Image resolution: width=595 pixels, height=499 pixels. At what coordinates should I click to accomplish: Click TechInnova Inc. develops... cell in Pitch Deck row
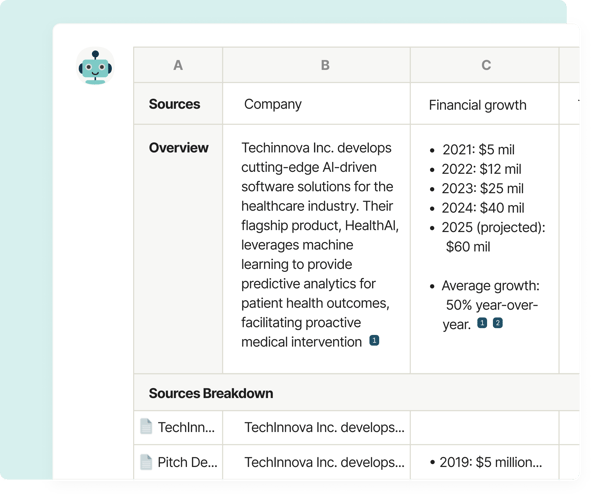(316, 462)
